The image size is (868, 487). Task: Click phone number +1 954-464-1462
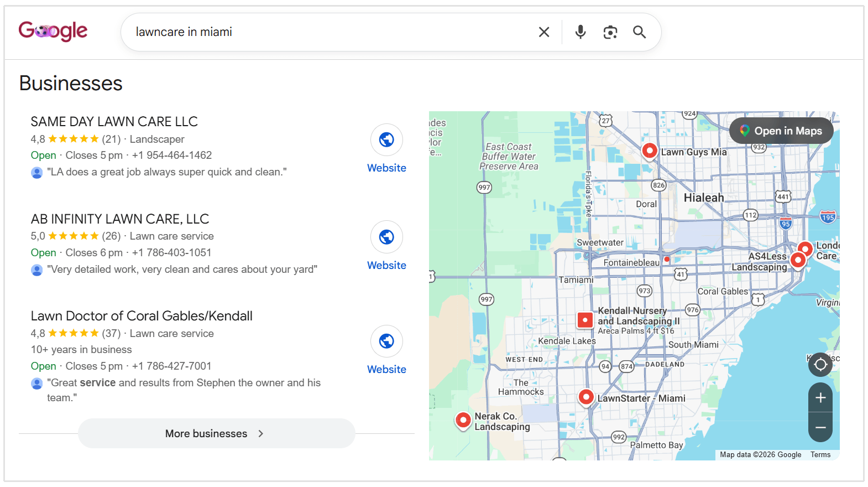pos(172,156)
